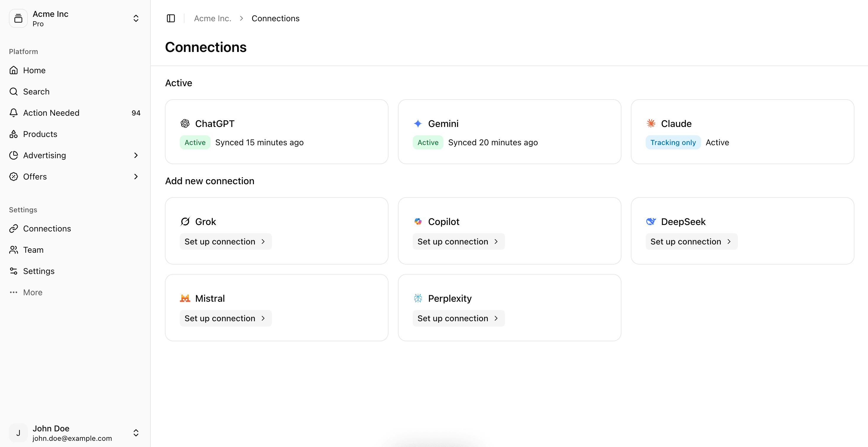Navigate to Acme Inc. breadcrumb
The height and width of the screenshot is (447, 868).
(212, 18)
